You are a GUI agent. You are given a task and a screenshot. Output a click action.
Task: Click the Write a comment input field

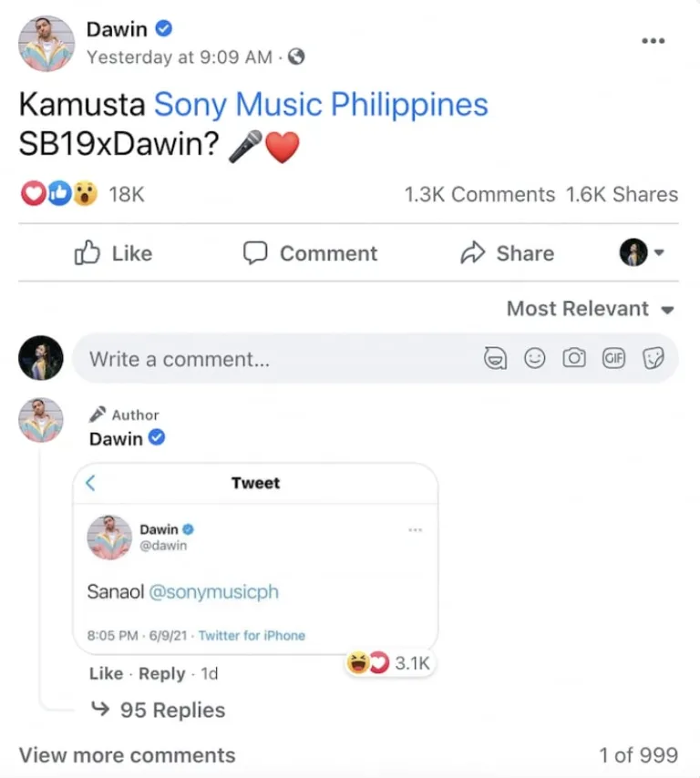tap(273, 359)
